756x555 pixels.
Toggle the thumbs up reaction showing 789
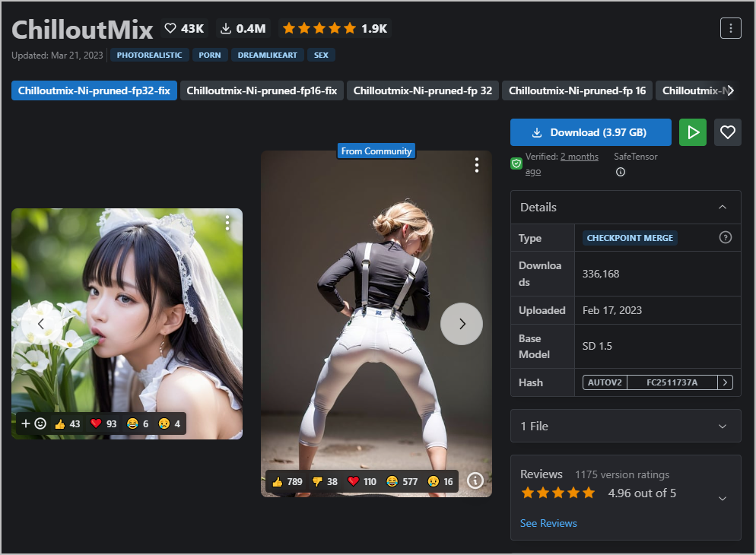[287, 480]
